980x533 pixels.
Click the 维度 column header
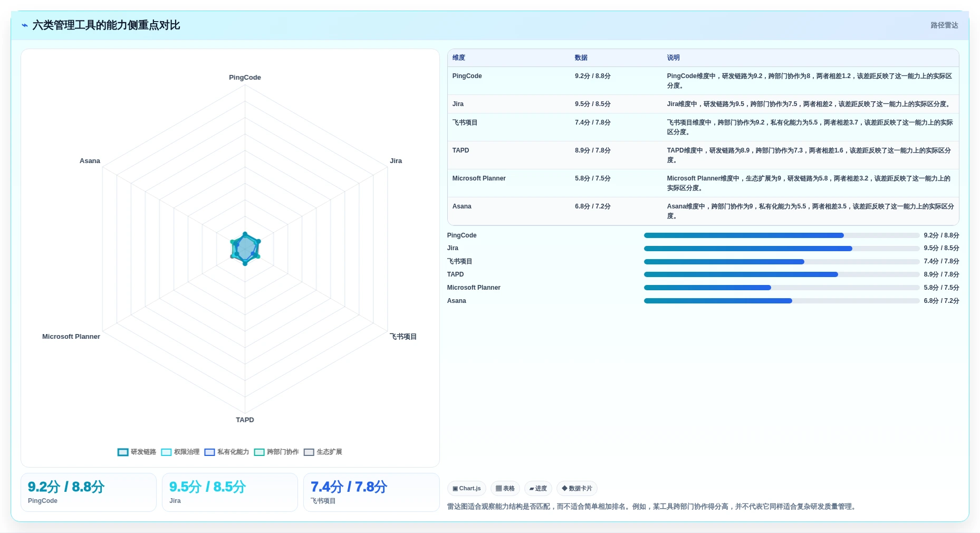tap(459, 58)
